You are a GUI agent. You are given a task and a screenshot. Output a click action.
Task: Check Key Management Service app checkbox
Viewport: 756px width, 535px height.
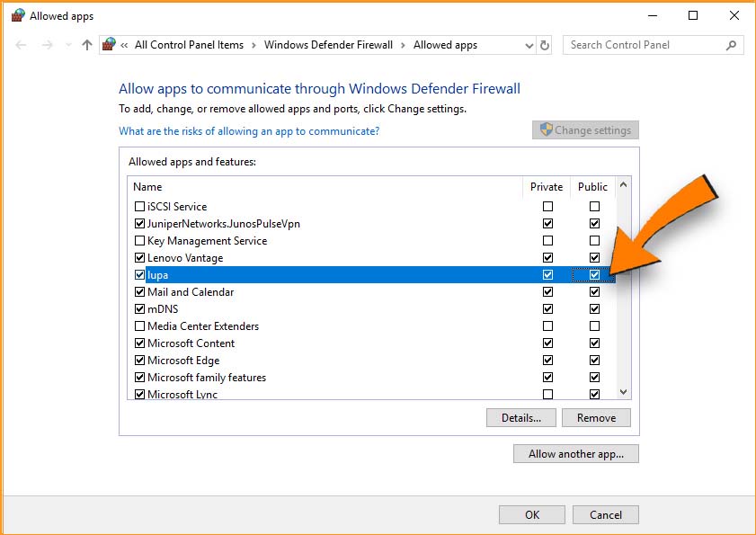pyautogui.click(x=139, y=241)
